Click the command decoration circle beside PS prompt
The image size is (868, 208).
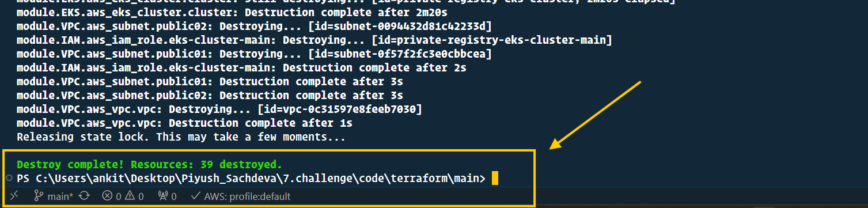9,178
